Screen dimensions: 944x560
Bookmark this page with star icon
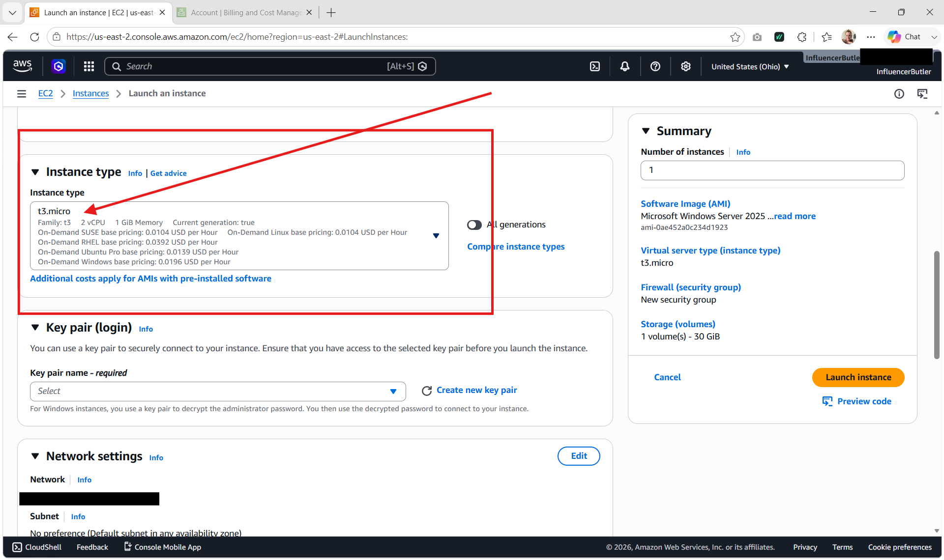[x=735, y=37]
